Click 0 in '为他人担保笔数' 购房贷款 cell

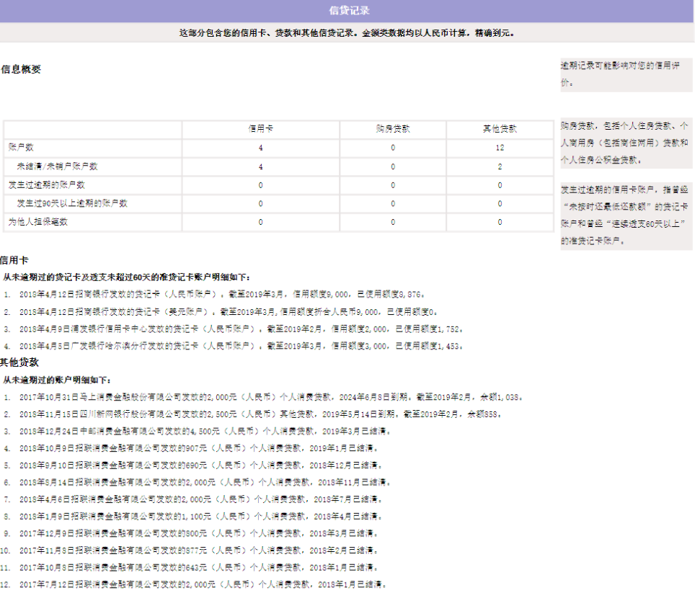click(x=393, y=222)
